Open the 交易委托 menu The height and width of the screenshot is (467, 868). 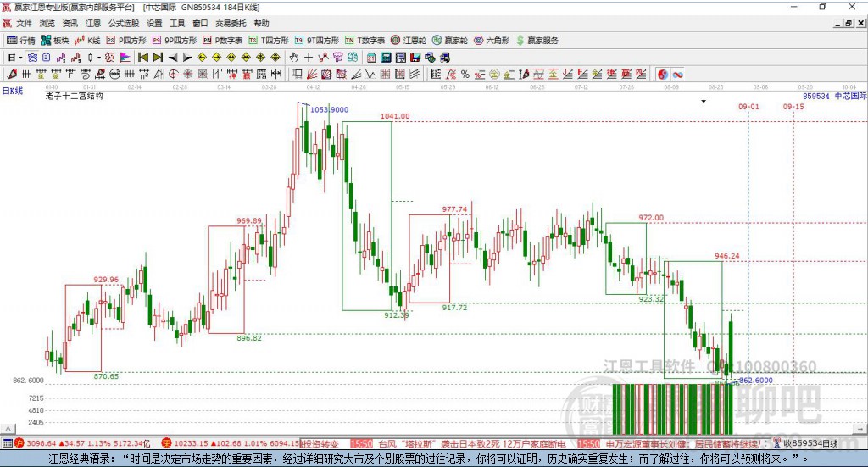[231, 23]
